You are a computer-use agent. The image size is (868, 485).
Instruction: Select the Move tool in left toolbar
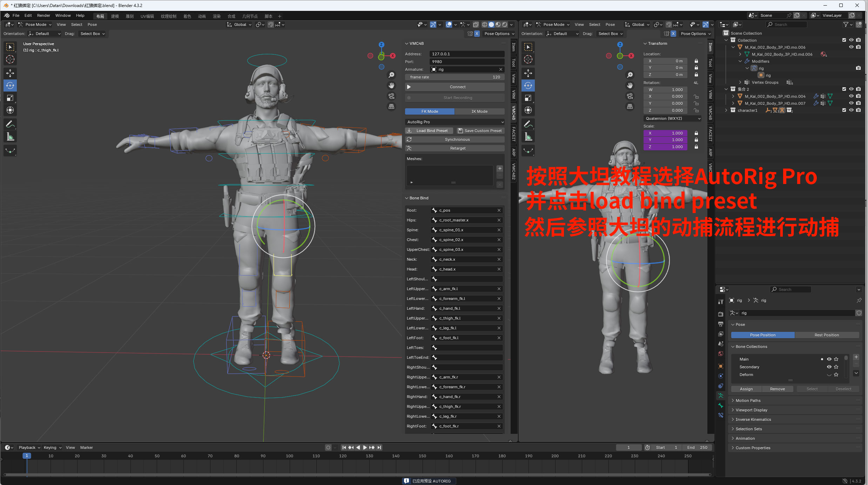[10, 73]
